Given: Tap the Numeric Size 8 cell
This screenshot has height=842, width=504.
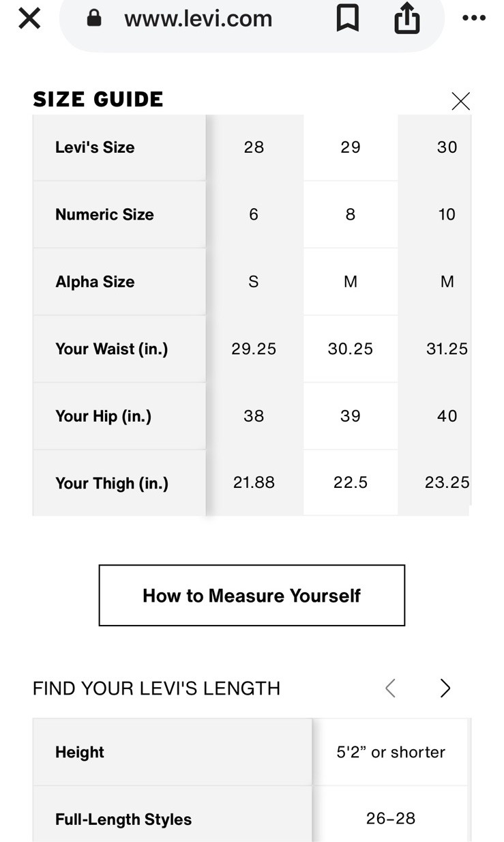Looking at the screenshot, I should coord(351,214).
